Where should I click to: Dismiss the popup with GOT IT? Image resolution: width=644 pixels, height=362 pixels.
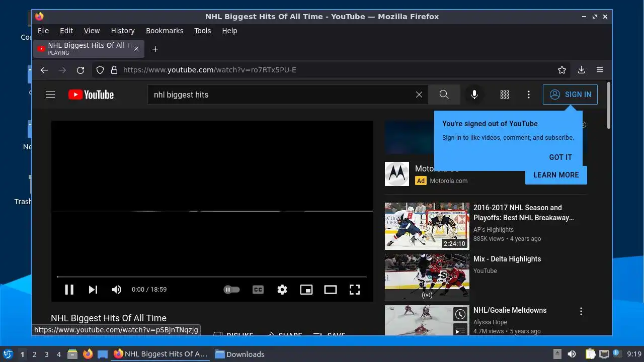(560, 157)
